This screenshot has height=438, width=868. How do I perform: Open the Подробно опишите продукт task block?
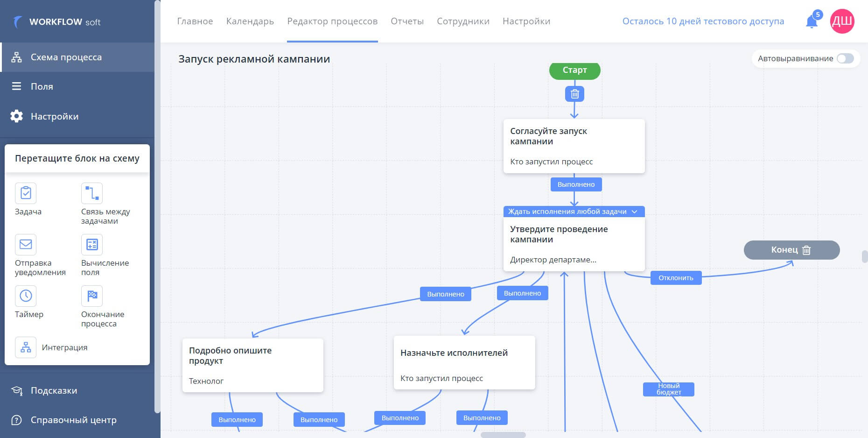253,365
